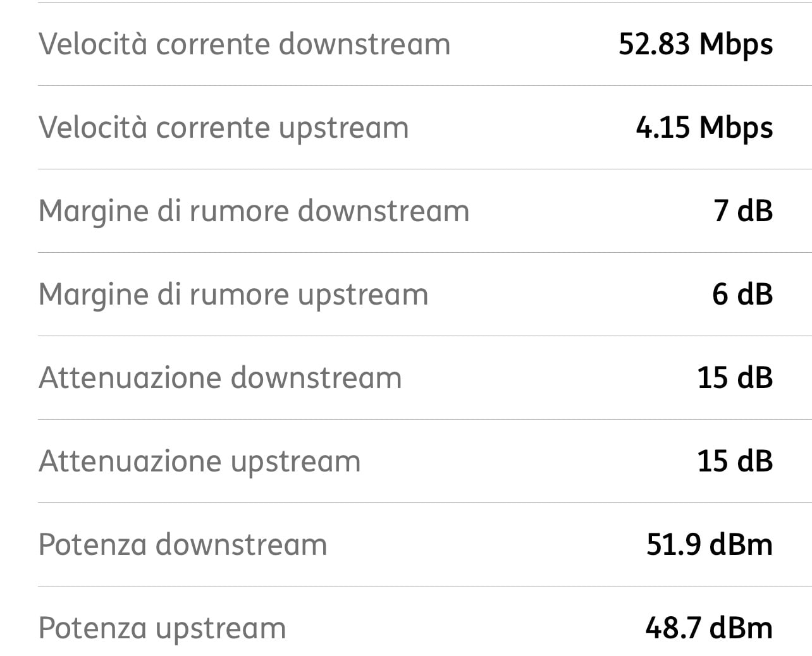Click the Velocità corrente downstream label
This screenshot has height=656, width=812.
[x=244, y=44]
